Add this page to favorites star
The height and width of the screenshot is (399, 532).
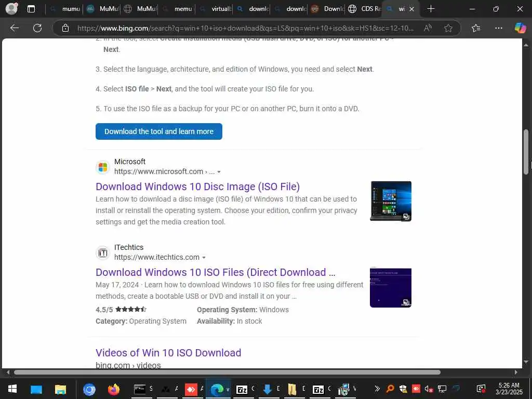pyautogui.click(x=448, y=28)
